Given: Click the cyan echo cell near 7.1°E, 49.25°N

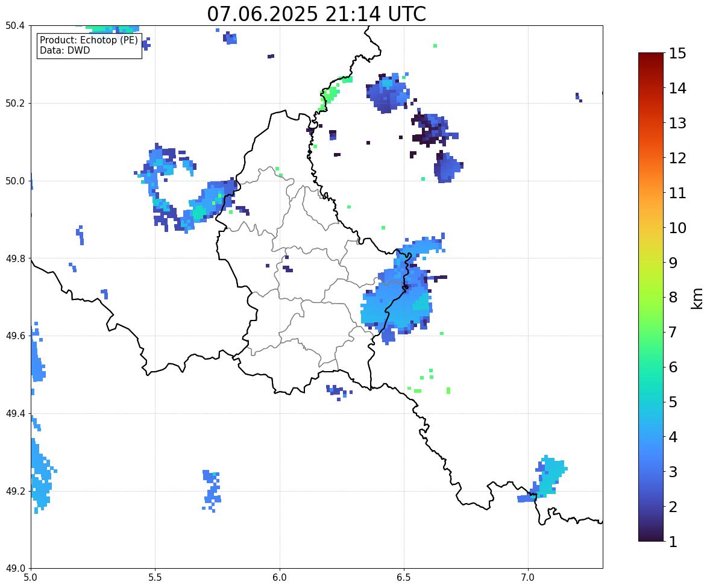Looking at the screenshot, I should [x=551, y=476].
